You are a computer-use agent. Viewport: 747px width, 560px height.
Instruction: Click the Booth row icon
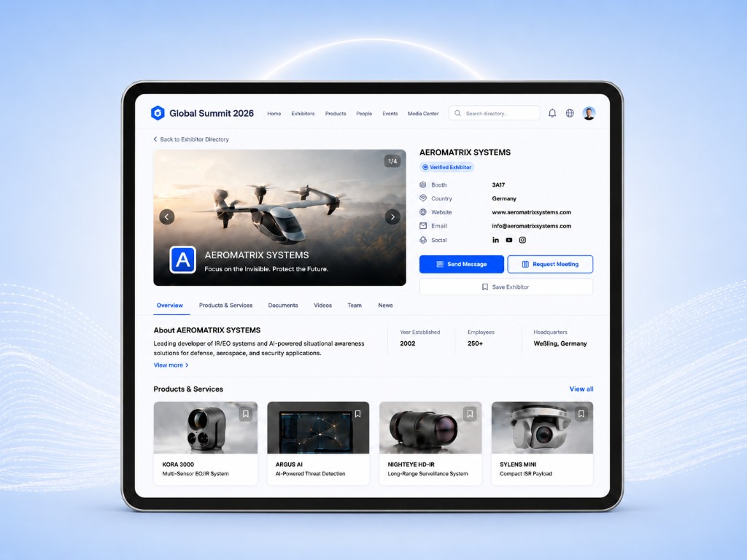click(x=423, y=184)
